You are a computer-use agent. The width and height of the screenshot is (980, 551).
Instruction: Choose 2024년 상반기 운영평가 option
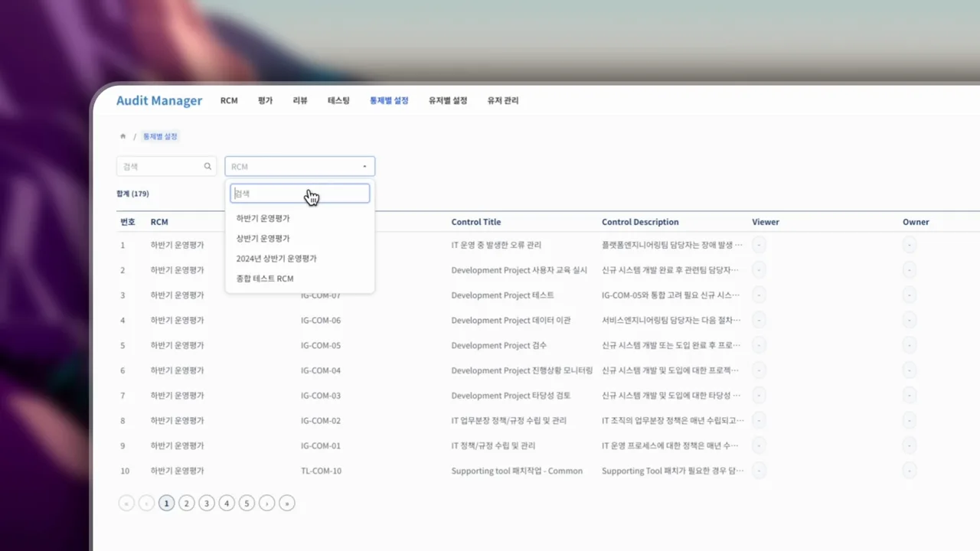point(276,259)
